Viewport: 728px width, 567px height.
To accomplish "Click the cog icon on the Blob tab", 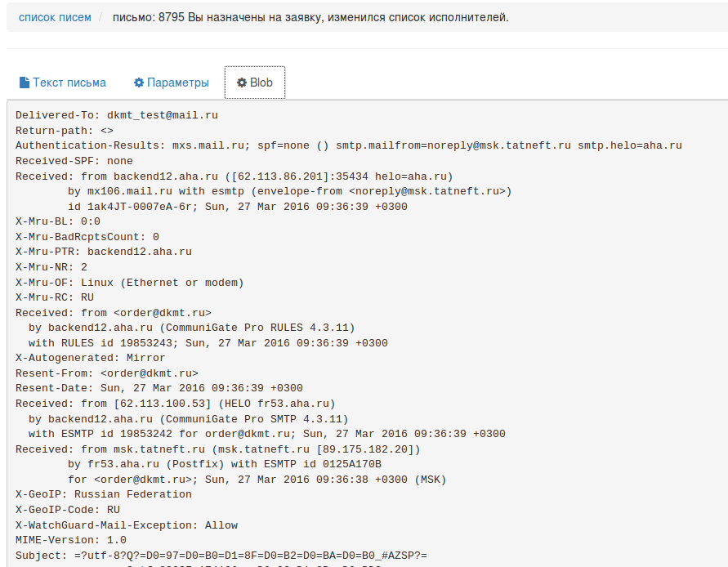I will point(242,83).
